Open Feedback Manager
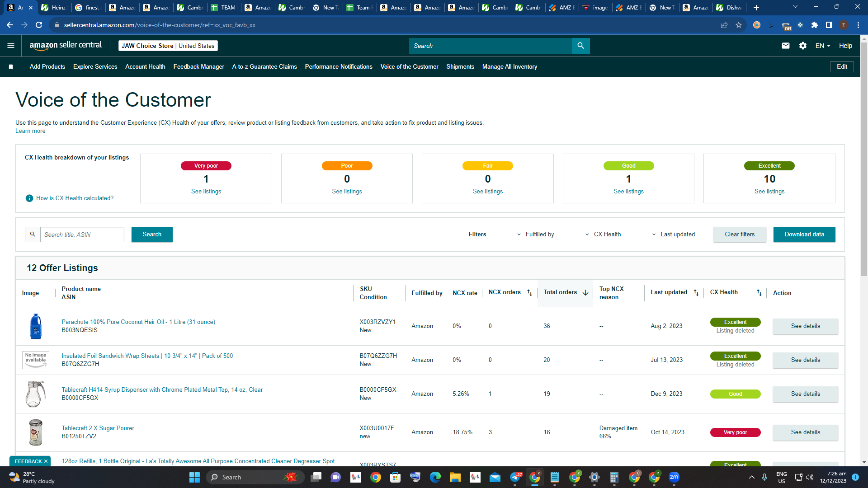The width and height of the screenshot is (868, 488). point(199,67)
